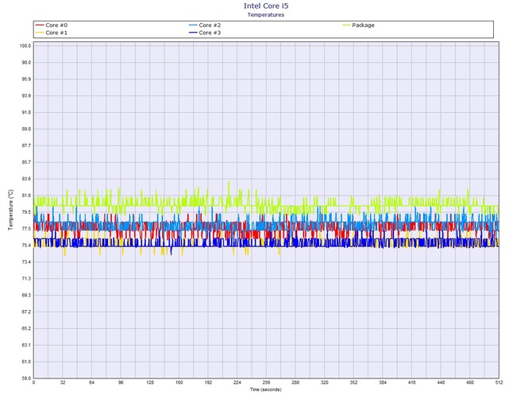Click the 59.0 y-axis value

(x=26, y=378)
